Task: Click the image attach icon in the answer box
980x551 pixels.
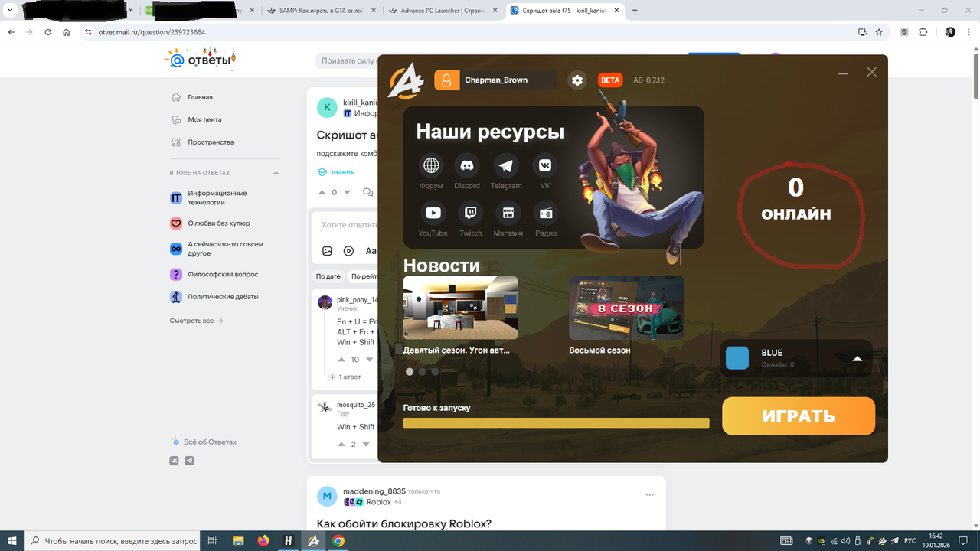Action: click(327, 251)
